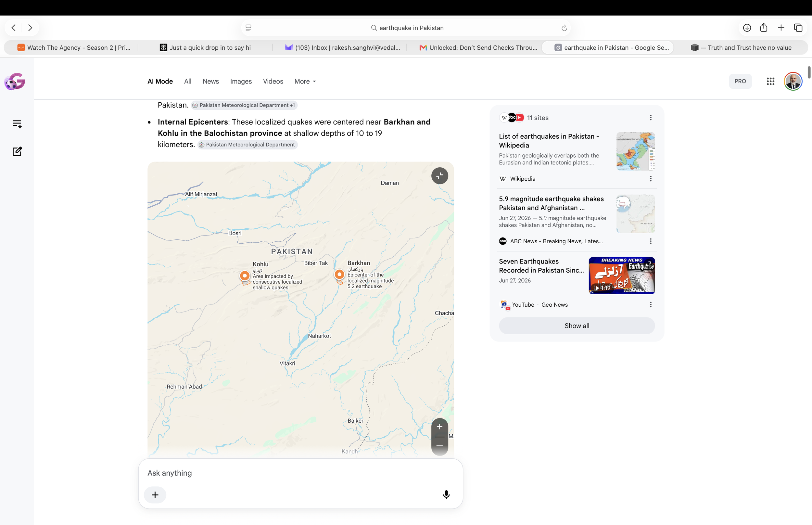The height and width of the screenshot is (525, 812).
Task: Click the Pakistan Meteorological Department +1 citation chip
Action: coord(244,105)
